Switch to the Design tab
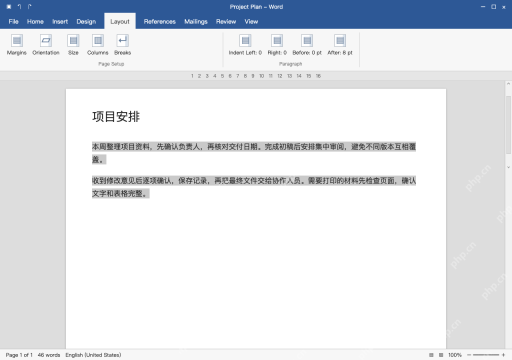The width and height of the screenshot is (512, 360). [x=86, y=22]
